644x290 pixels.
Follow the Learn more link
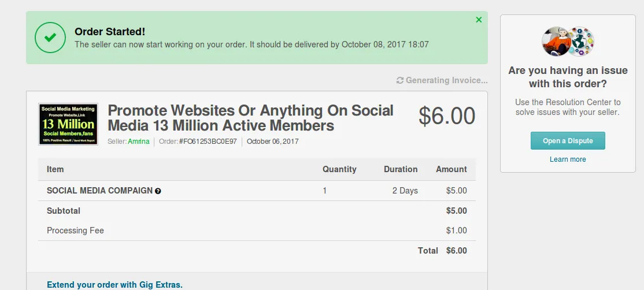(x=568, y=159)
